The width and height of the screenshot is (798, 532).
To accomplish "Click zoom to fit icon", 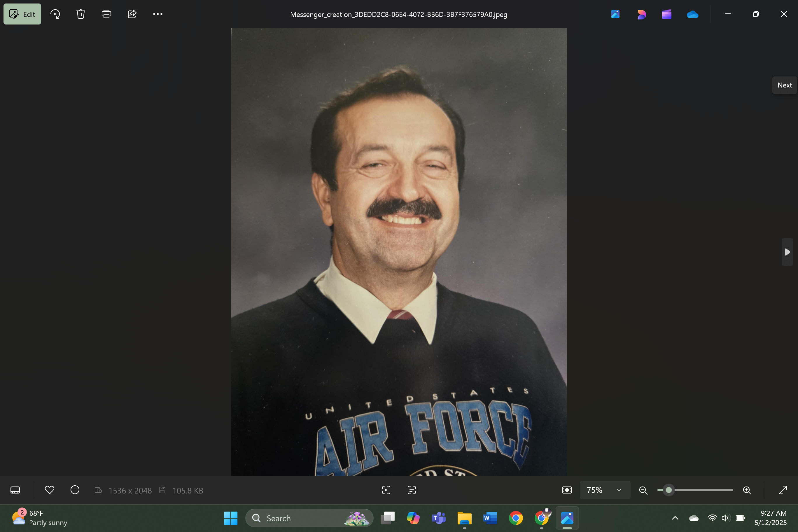I will point(567,490).
